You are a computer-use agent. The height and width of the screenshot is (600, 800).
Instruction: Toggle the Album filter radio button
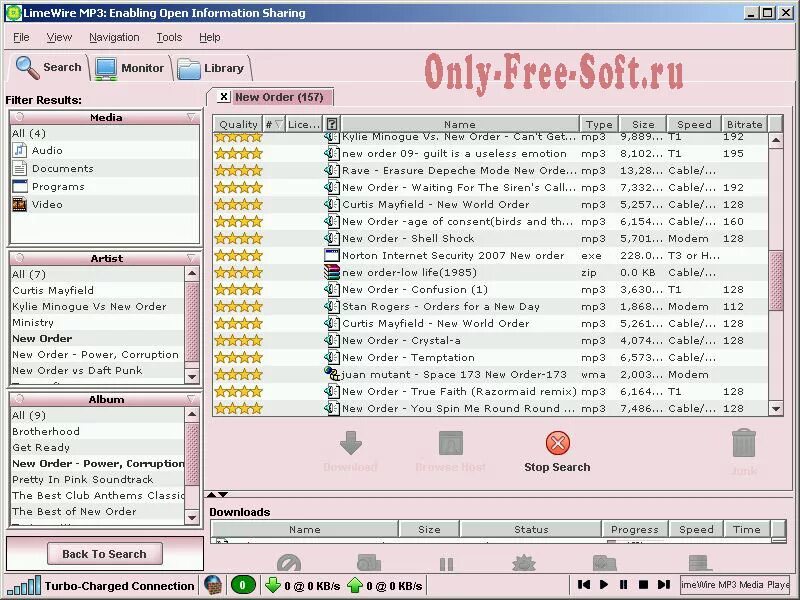[20, 398]
